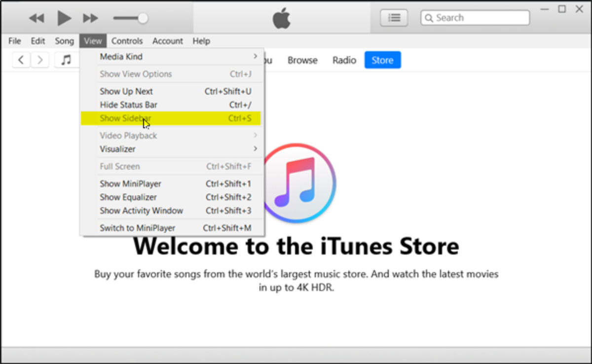This screenshot has height=364, width=592.
Task: Choose Hide Status Bar
Action: [172, 105]
